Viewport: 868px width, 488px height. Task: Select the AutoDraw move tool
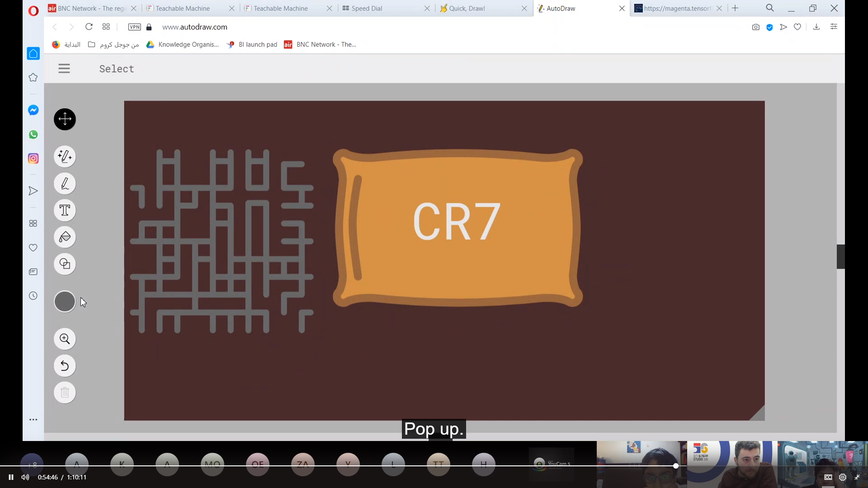coord(65,119)
